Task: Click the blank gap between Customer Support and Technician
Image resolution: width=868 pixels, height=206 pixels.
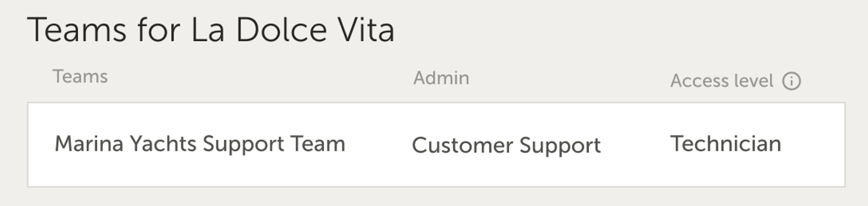Action: [x=635, y=144]
